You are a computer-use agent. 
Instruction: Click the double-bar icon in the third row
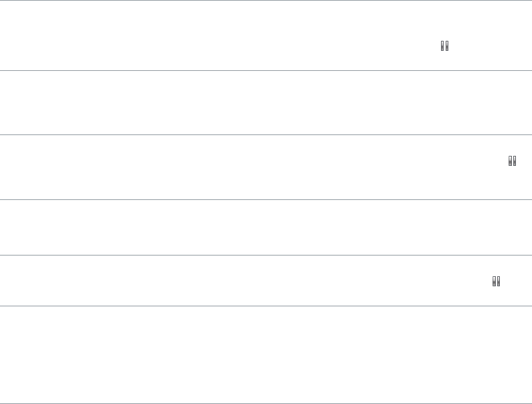pos(512,161)
